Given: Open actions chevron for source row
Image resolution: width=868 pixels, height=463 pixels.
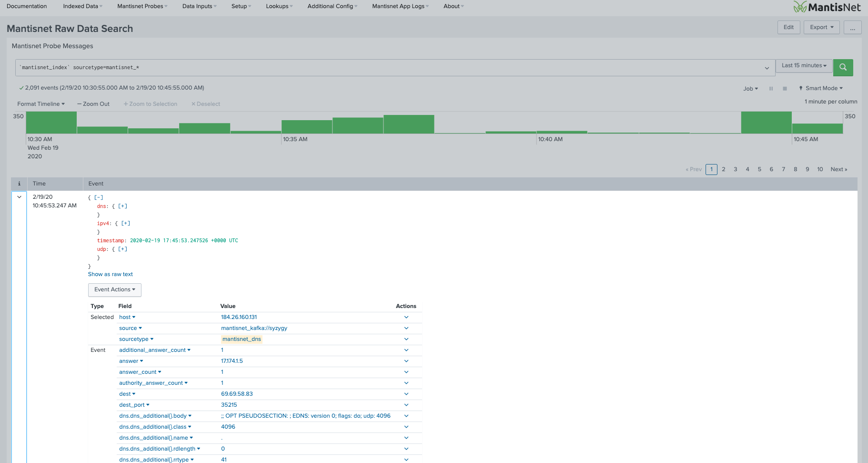Looking at the screenshot, I should (406, 328).
